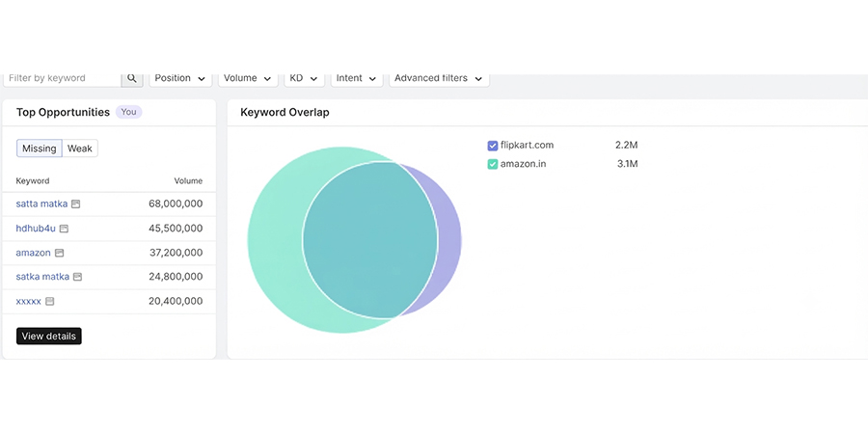Open the Advanced filters dropdown
This screenshot has height=434, width=868.
click(439, 79)
